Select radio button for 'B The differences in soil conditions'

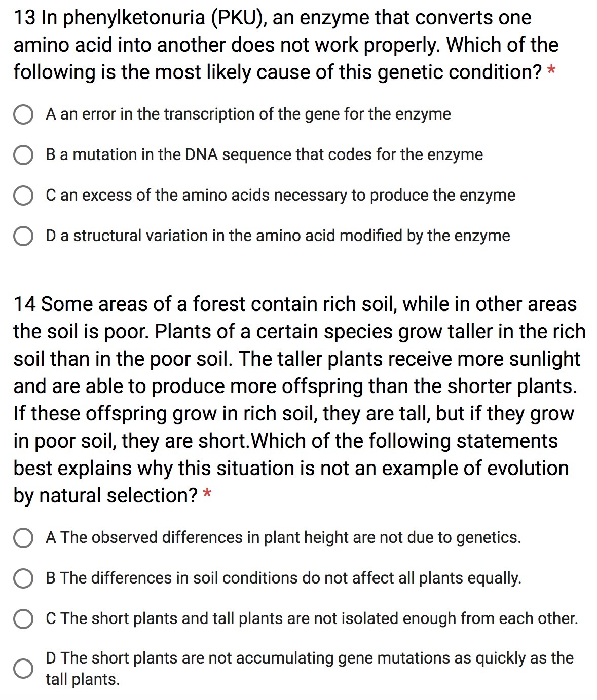point(23,578)
